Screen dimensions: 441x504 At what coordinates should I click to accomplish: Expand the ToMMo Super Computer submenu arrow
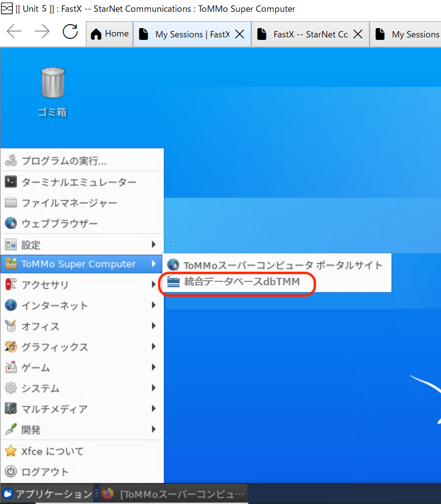154,264
